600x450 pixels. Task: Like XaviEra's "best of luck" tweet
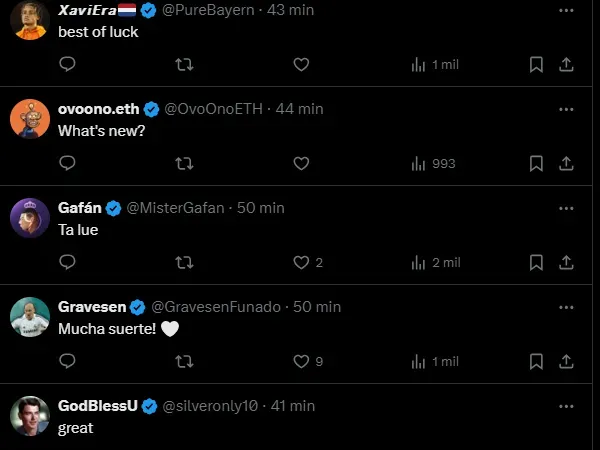[x=301, y=64]
